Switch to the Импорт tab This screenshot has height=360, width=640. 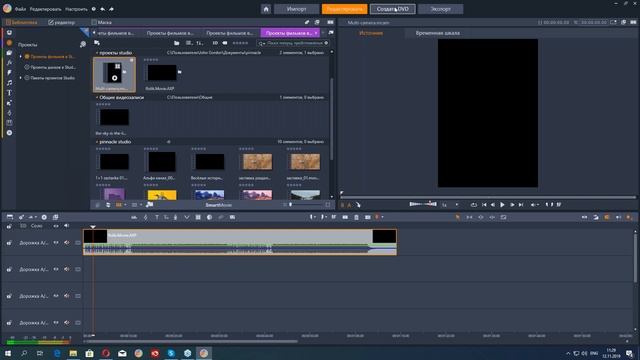pos(296,9)
